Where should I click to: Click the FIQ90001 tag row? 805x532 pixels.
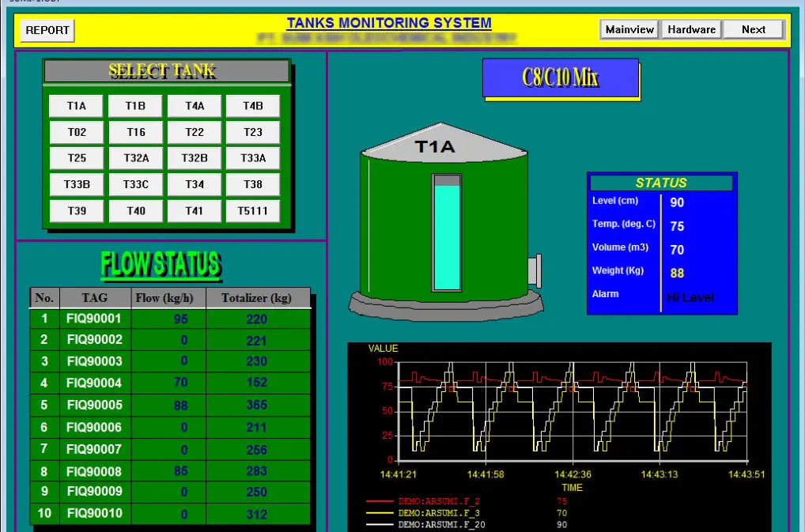pos(94,319)
